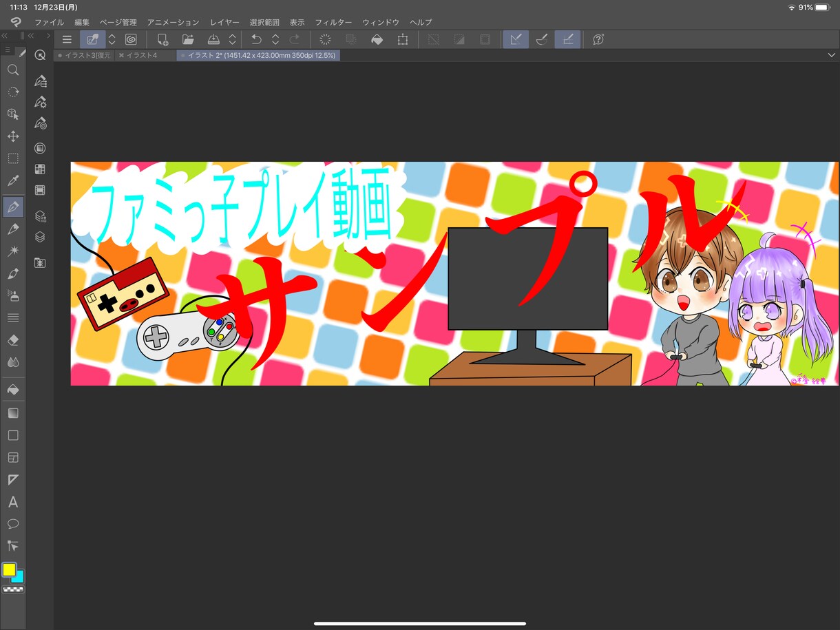
Task: Select the Ruler tool
Action: tap(13, 479)
